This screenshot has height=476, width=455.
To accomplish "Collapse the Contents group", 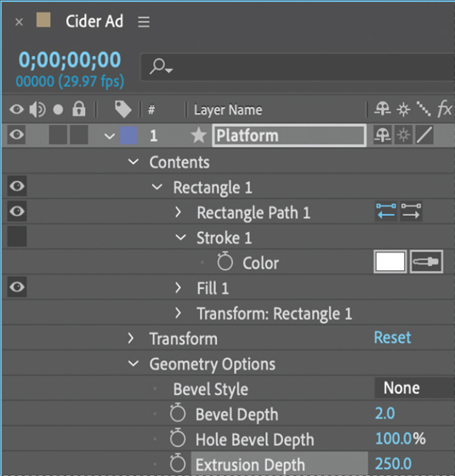I will (134, 161).
